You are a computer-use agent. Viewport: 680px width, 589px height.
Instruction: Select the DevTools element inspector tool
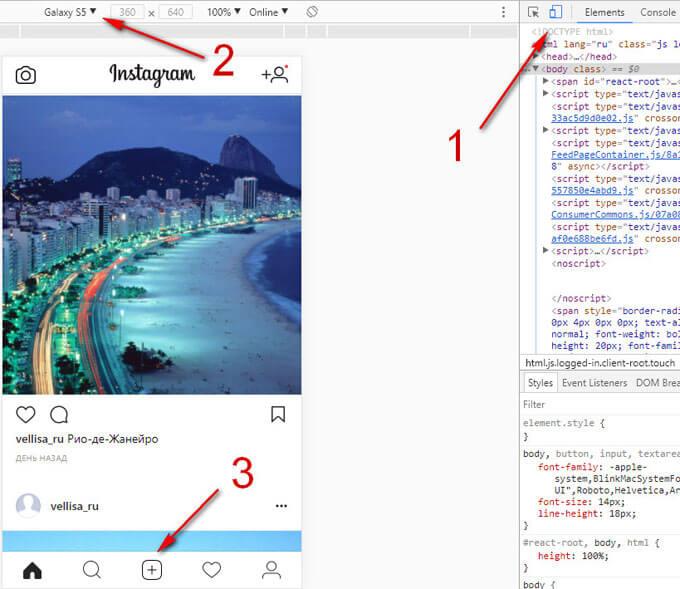tap(533, 12)
